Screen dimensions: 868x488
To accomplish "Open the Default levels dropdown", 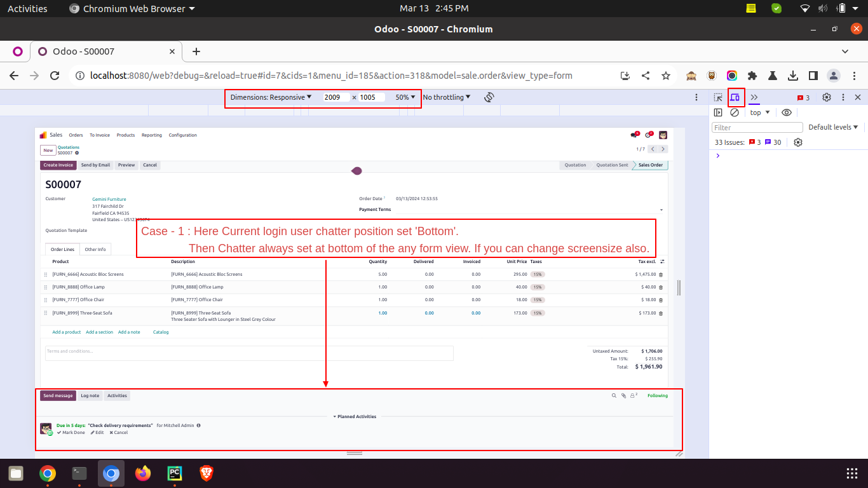I will click(x=833, y=127).
